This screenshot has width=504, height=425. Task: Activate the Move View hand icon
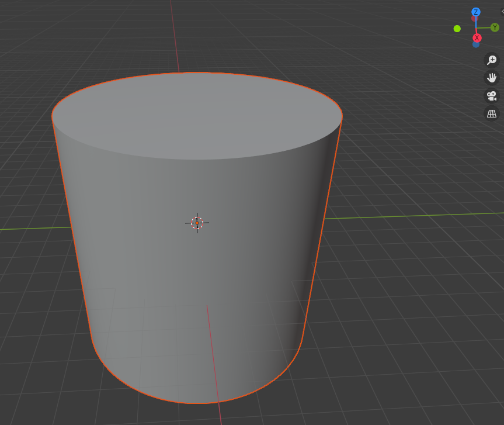point(492,78)
